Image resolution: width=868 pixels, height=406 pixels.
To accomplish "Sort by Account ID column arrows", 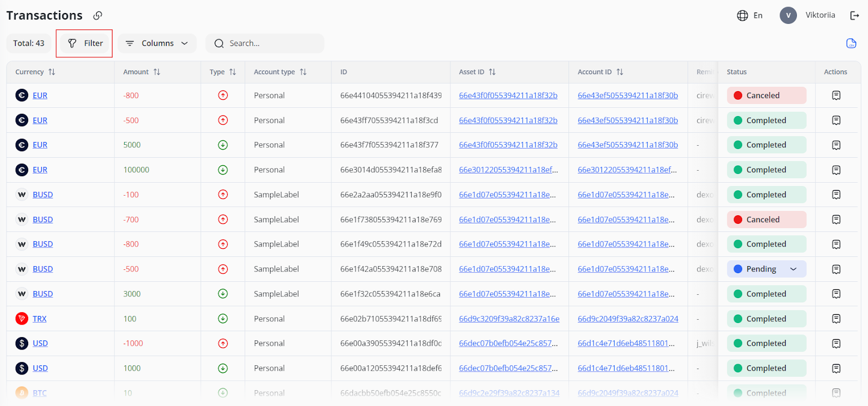I will [x=620, y=72].
